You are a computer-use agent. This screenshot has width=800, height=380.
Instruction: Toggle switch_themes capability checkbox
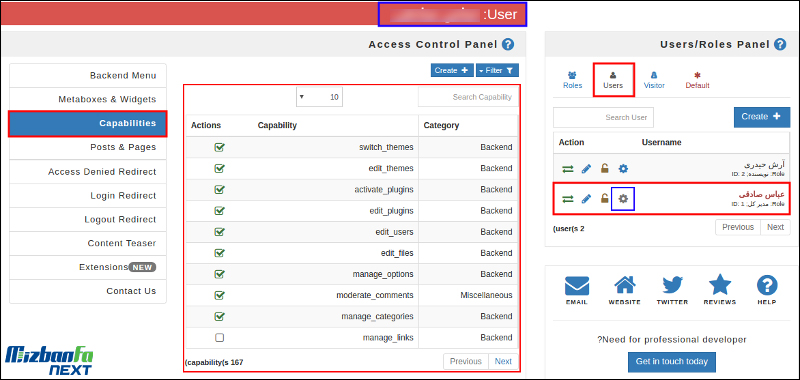[x=219, y=147]
